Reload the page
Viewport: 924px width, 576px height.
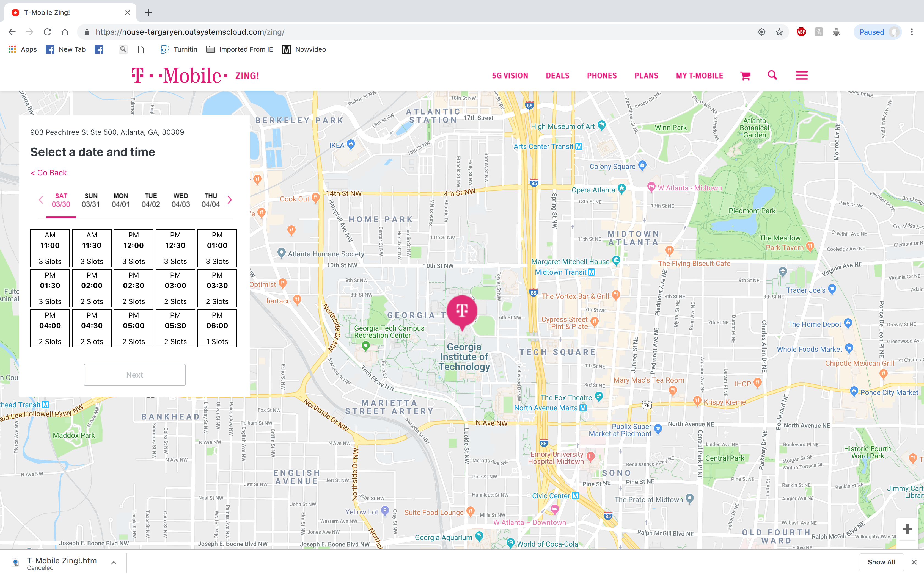[47, 32]
